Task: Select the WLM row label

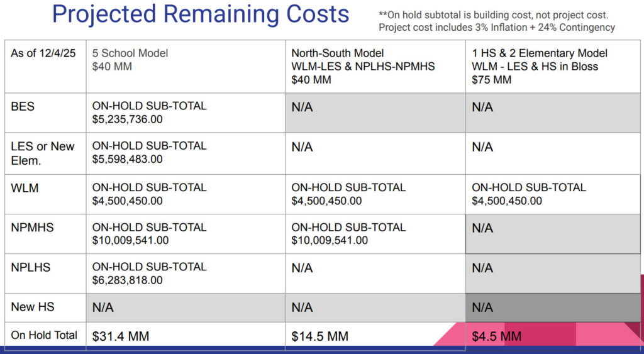Action: (25, 187)
